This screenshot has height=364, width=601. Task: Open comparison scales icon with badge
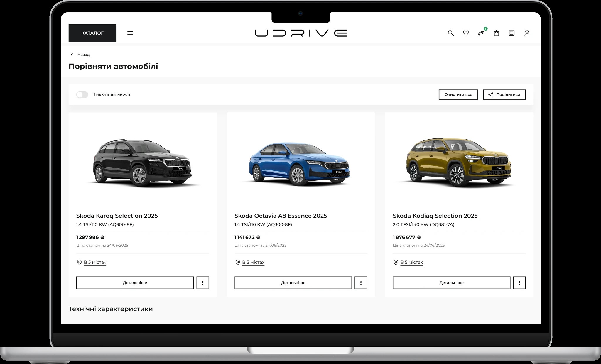click(481, 33)
